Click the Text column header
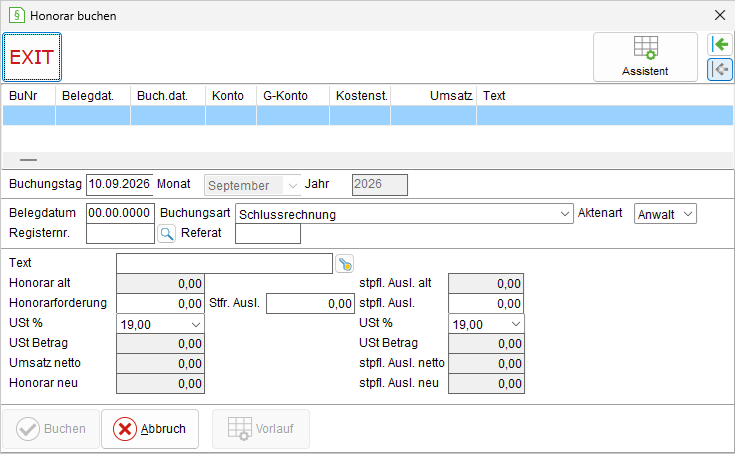This screenshot has height=454, width=735. click(605, 96)
